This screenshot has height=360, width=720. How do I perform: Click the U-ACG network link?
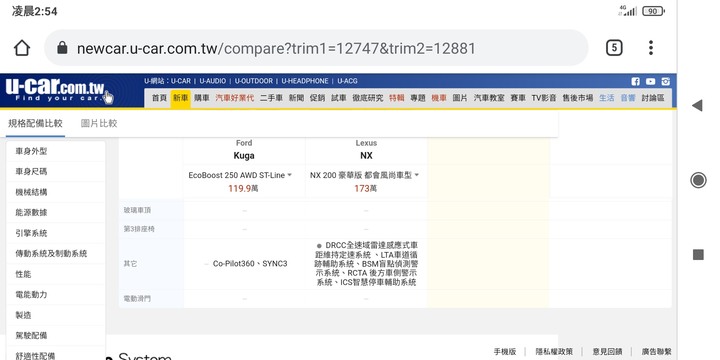coord(347,81)
